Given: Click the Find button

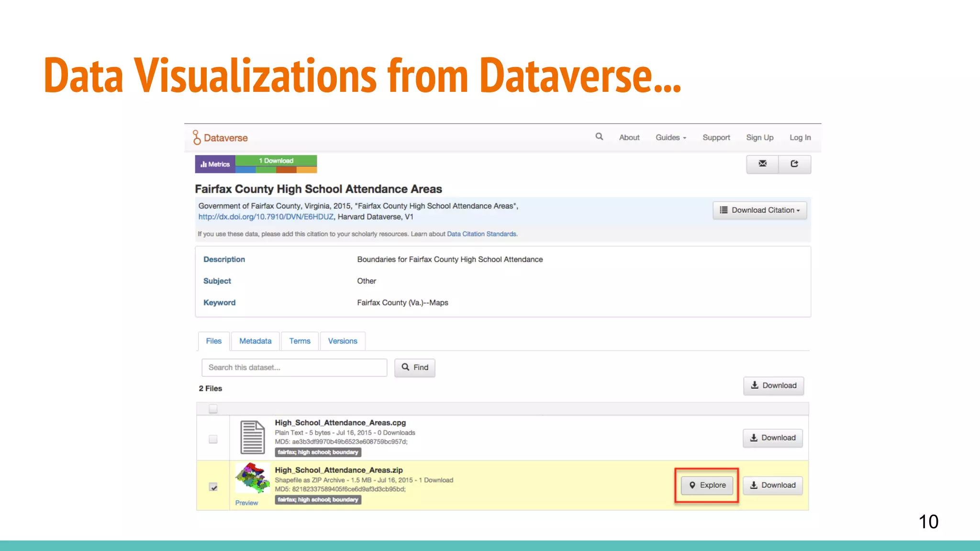Looking at the screenshot, I should [x=415, y=367].
